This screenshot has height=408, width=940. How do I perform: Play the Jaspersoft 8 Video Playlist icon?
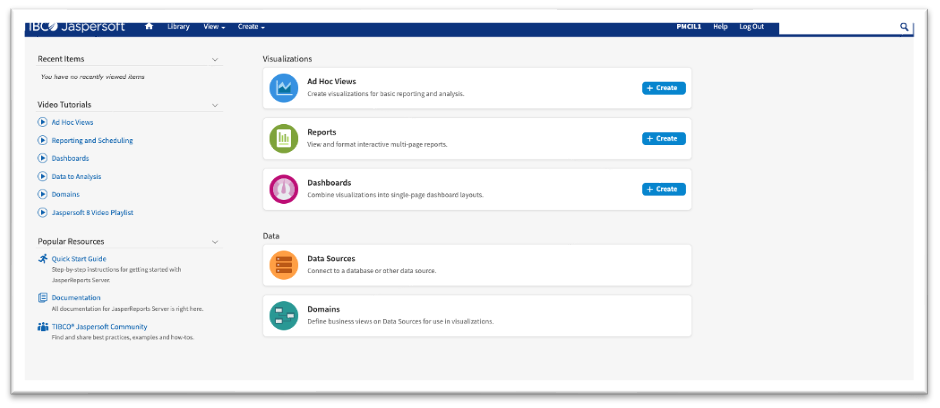click(43, 212)
